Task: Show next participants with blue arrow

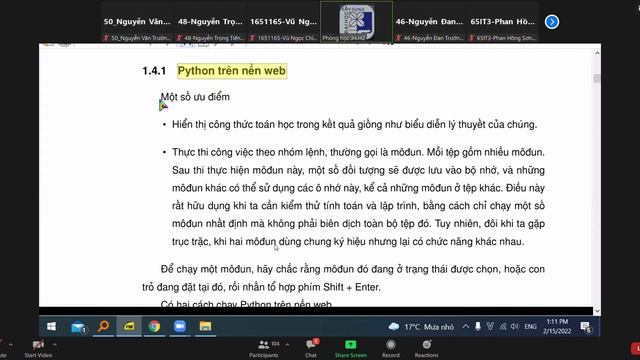Action: click(552, 22)
